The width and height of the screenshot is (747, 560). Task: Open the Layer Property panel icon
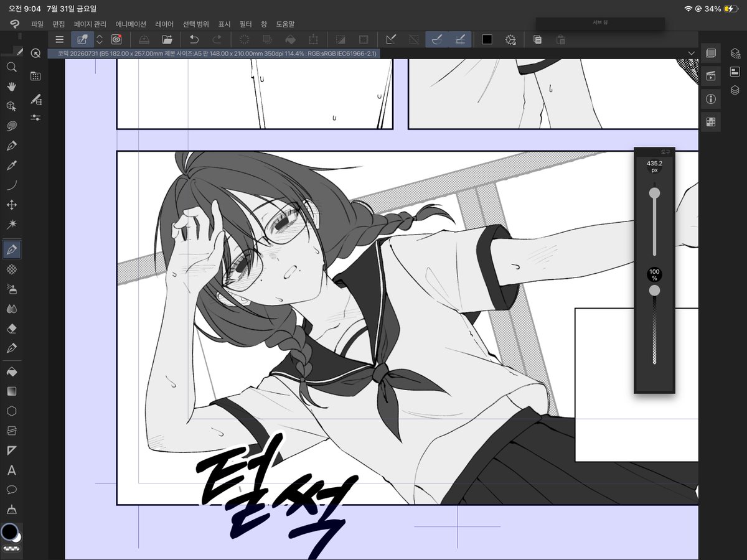pyautogui.click(x=735, y=72)
